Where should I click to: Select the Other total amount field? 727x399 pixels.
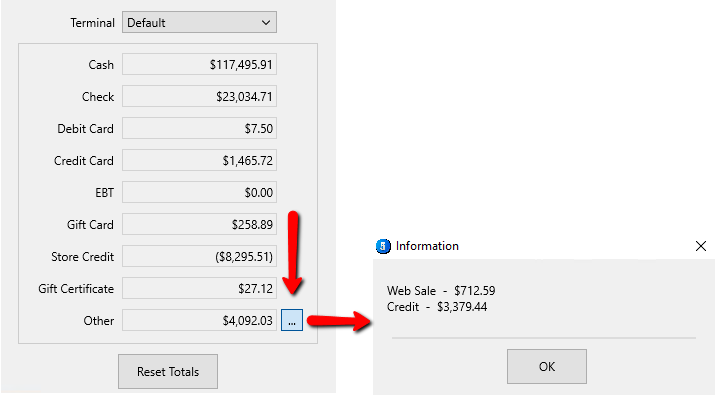(x=199, y=320)
